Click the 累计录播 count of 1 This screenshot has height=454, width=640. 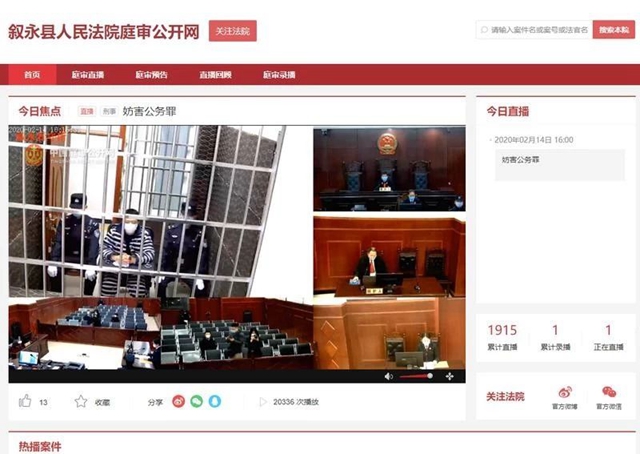pos(556,337)
